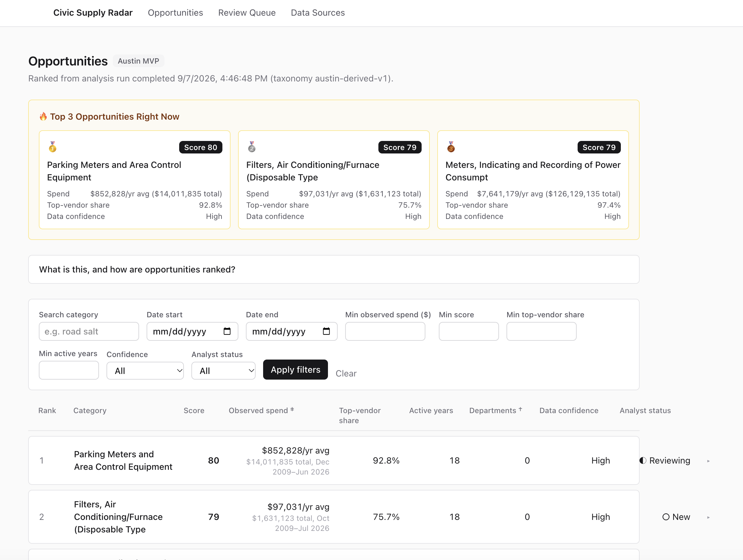Click the Clear filters link
This screenshot has width=743, height=560.
point(346,374)
